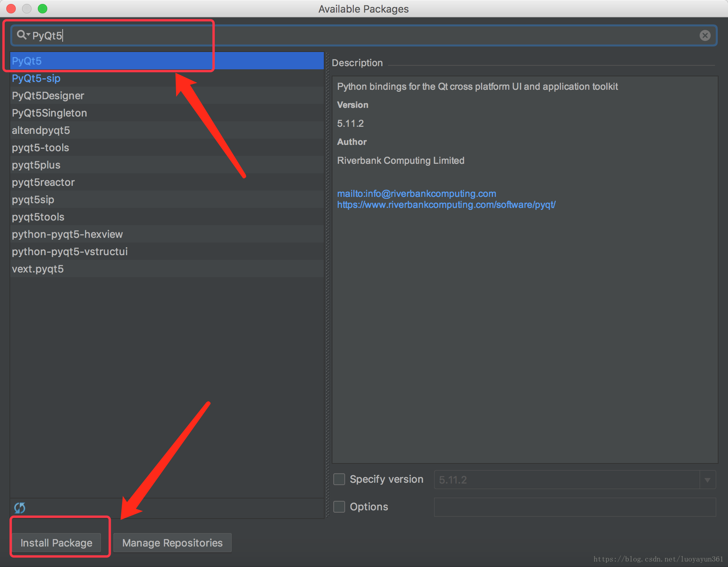Select the pyqt5plus package
Viewport: 728px width, 567px height.
coord(167,165)
